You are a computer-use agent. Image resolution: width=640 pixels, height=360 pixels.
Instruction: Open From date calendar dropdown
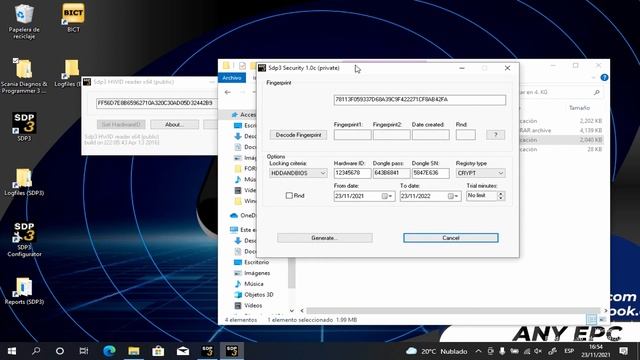(x=387, y=196)
